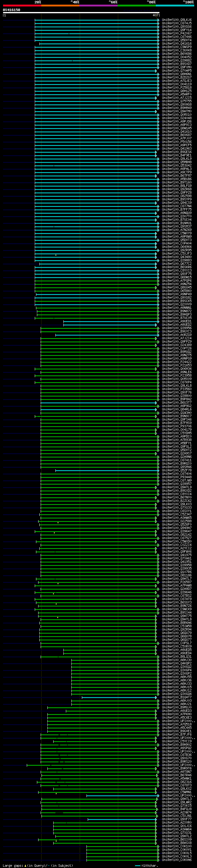
Task: Open the UniRef100_P42067 hit
Action: [176, 33]
